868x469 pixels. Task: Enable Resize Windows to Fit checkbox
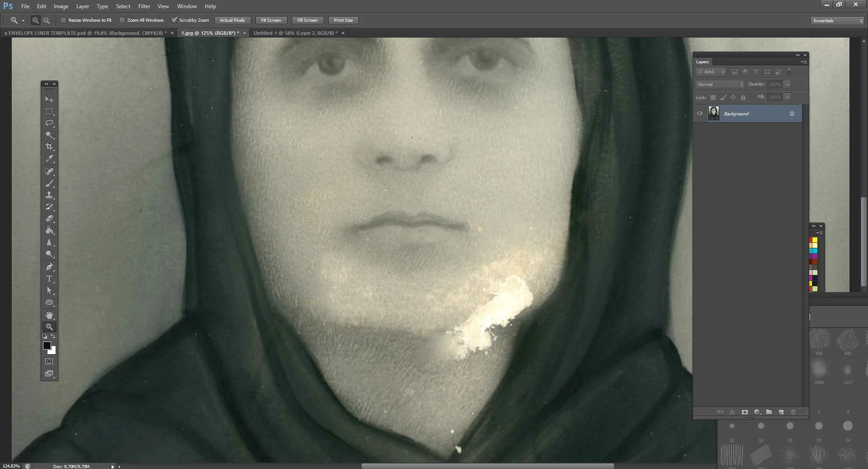click(63, 20)
